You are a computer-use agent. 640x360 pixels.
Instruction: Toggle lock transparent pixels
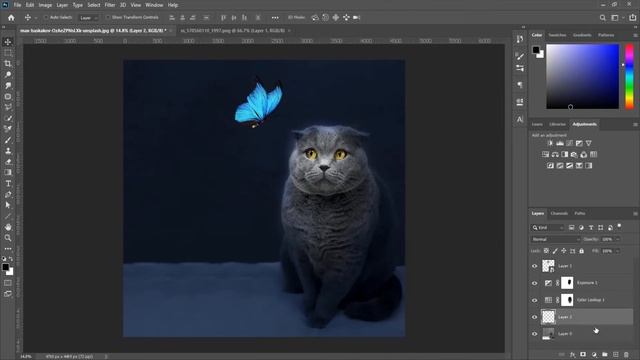[546, 251]
